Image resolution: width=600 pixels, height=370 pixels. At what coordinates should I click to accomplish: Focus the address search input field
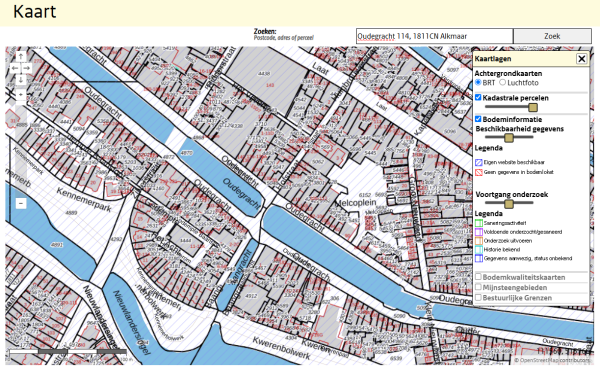434,36
